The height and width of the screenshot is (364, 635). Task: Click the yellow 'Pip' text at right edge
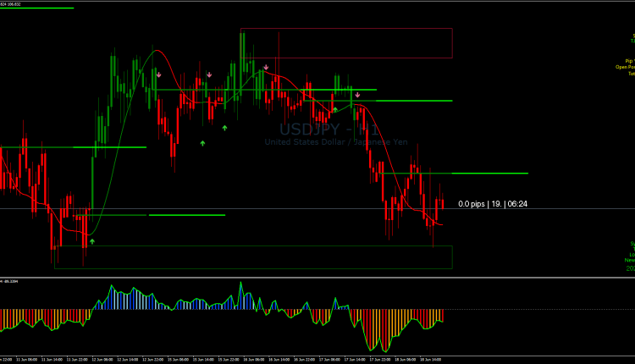629,62
